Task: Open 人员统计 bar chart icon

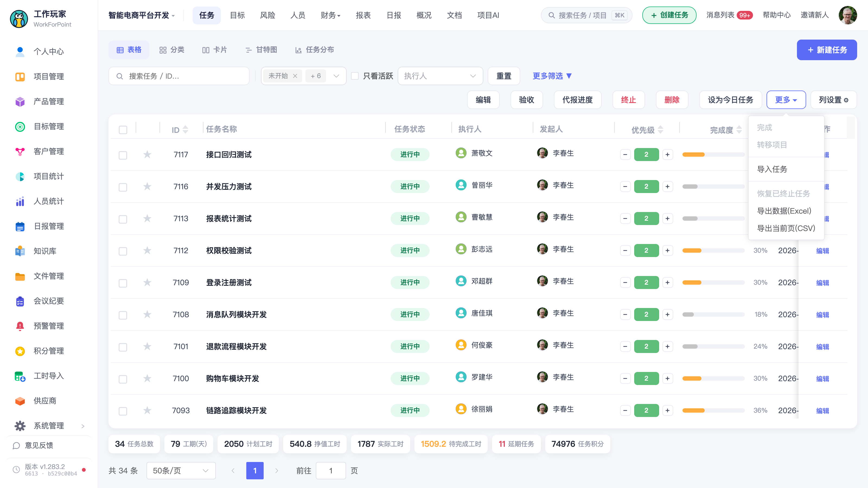Action: 20,201
